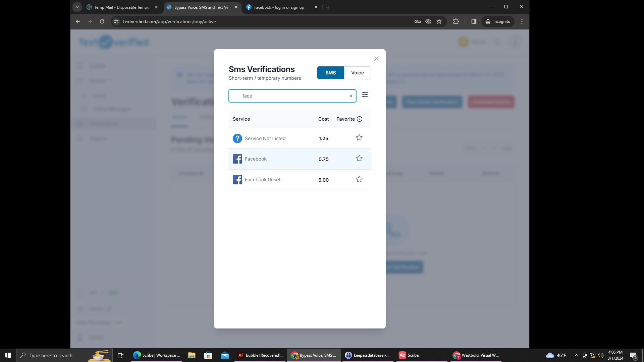Viewport: 644px width, 362px height.
Task: Open the Chrome extensions puzzle icon
Action: coord(456,21)
